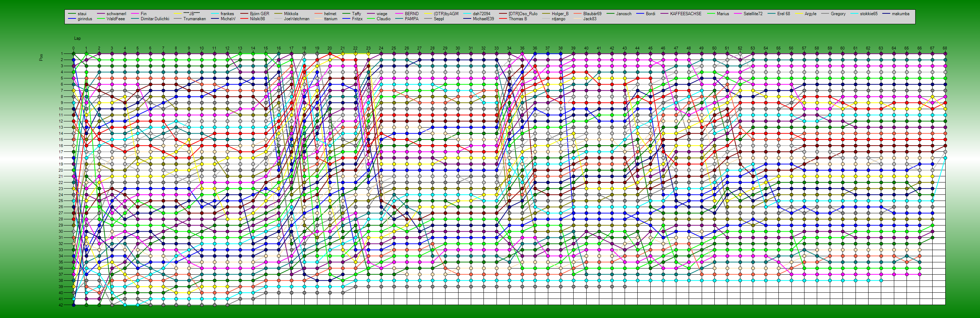Screen dimensions: 980x318
Task: Click the magenta BERND color line
Action: click(398, 14)
